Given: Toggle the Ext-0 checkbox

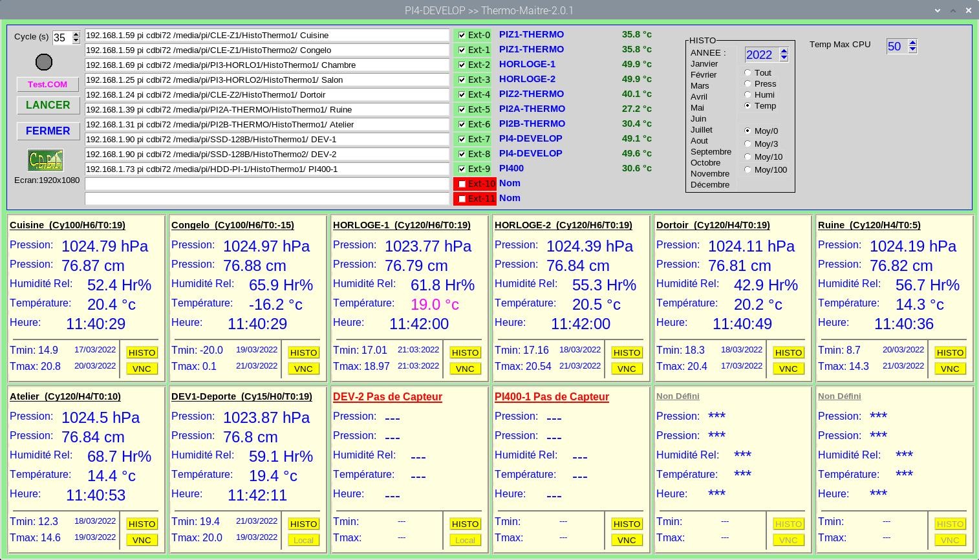Looking at the screenshot, I should pyautogui.click(x=462, y=35).
